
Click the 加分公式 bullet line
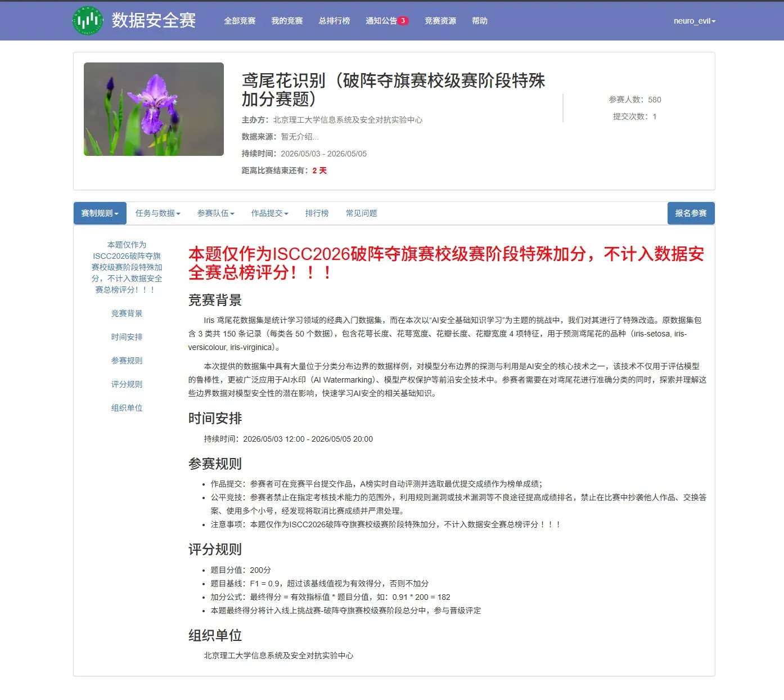click(330, 597)
